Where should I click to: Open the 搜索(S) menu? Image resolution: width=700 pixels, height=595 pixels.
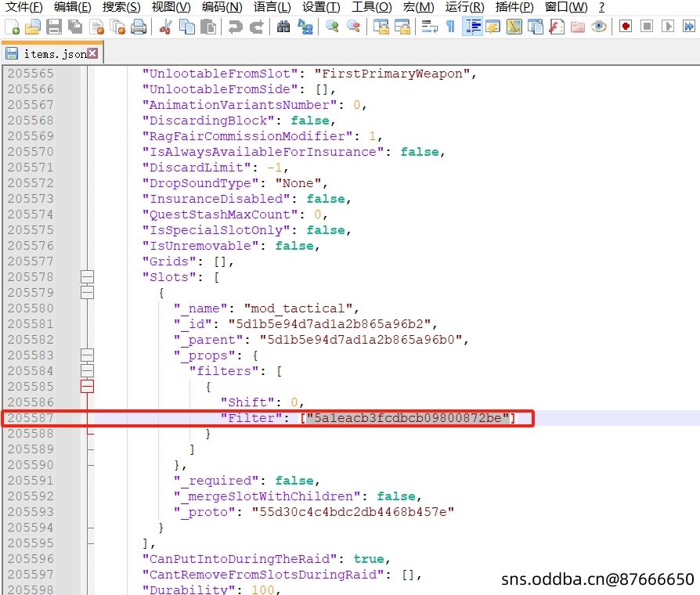coord(121,7)
